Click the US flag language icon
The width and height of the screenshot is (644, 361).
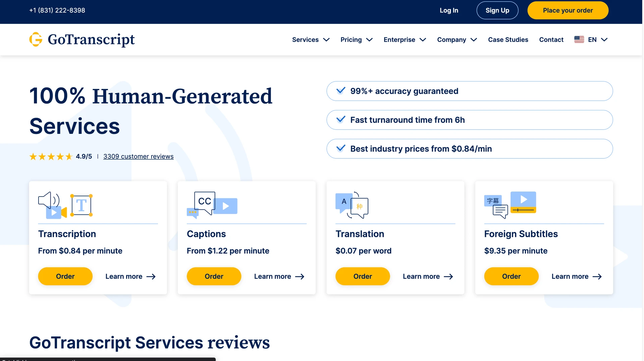point(579,40)
